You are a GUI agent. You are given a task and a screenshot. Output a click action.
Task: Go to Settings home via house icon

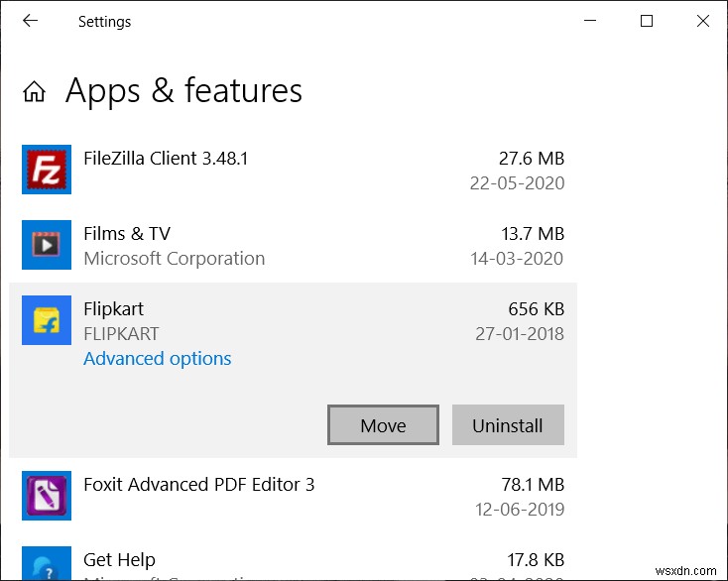[35, 92]
